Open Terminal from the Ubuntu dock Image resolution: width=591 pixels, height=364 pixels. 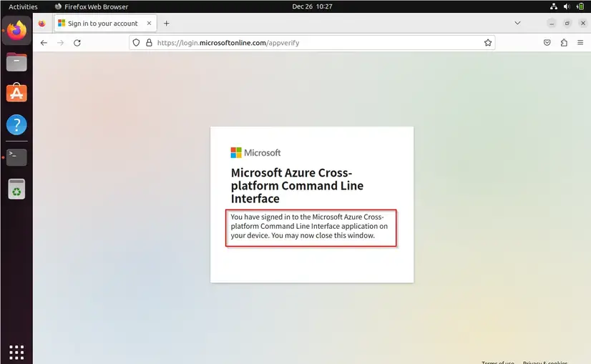coord(16,157)
